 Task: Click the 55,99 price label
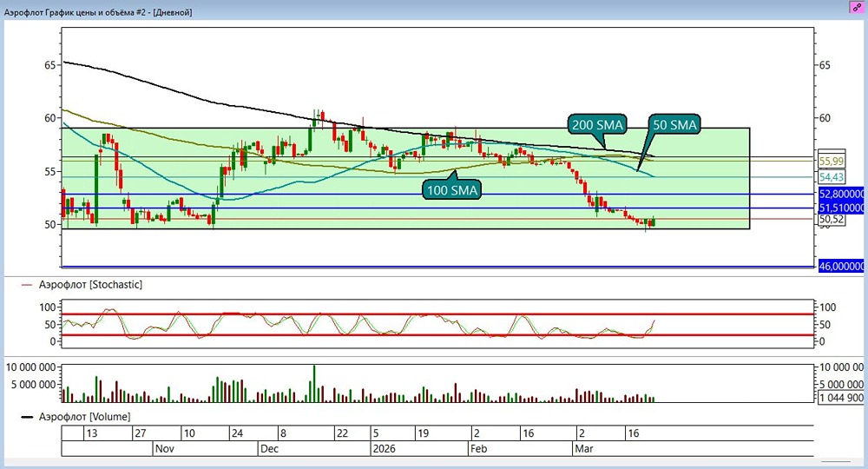[x=832, y=162]
